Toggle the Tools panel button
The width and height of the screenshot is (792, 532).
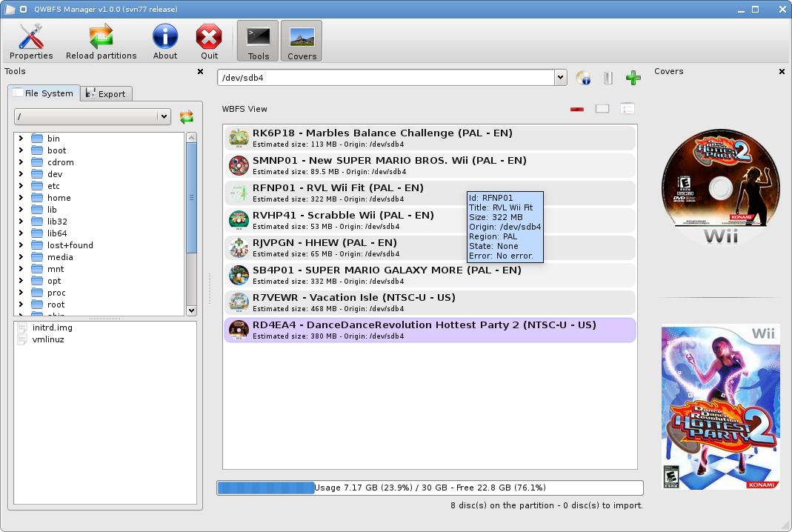tap(258, 41)
